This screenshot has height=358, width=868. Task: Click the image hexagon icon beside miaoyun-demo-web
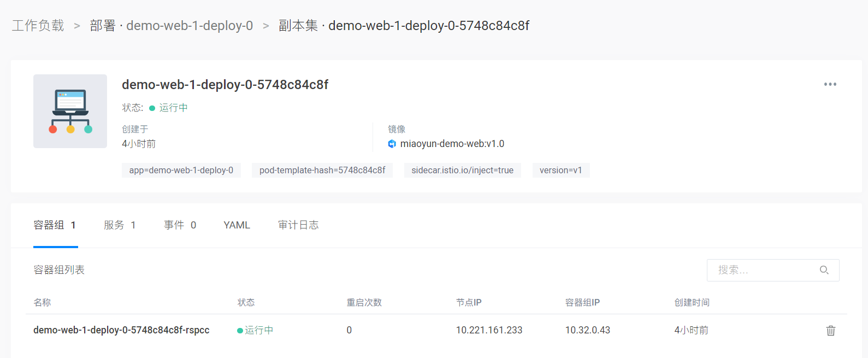coord(392,144)
